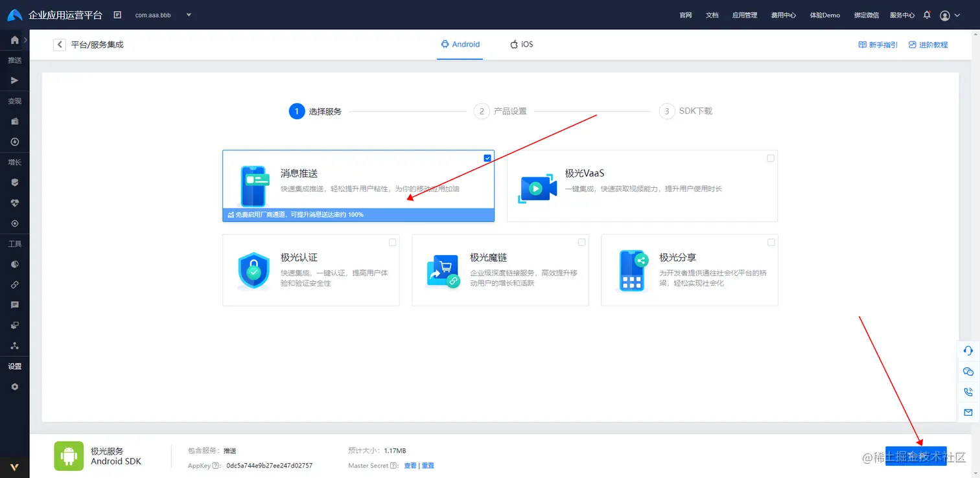Click the app list icon beside com.aaa.bbb
980x478 pixels.
117,15
